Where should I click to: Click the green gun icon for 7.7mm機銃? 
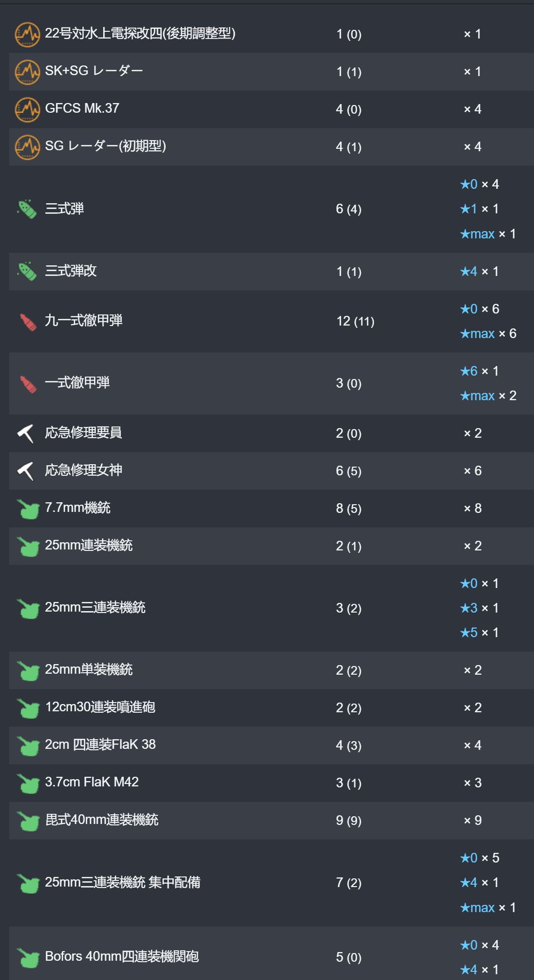click(x=28, y=509)
